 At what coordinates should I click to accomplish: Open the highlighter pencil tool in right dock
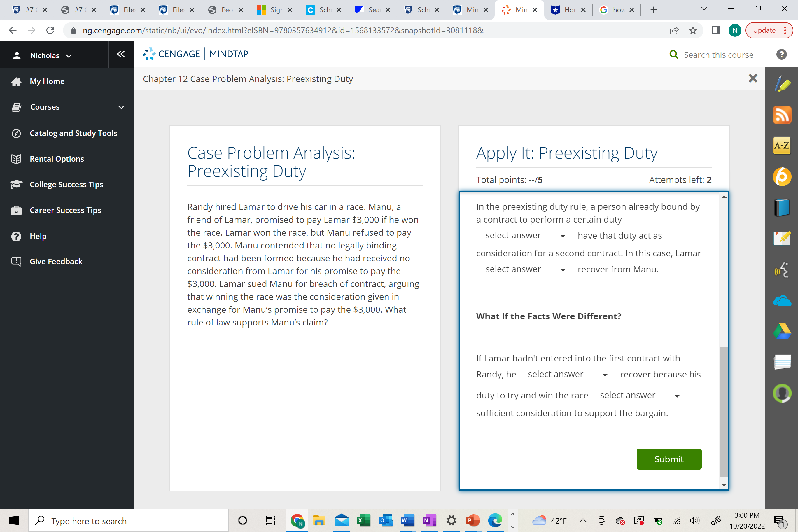point(782,84)
